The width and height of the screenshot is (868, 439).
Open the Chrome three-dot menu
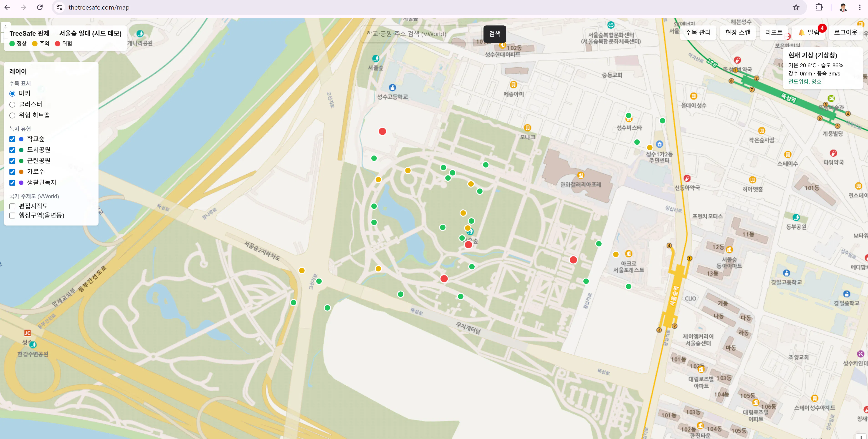[x=860, y=7]
